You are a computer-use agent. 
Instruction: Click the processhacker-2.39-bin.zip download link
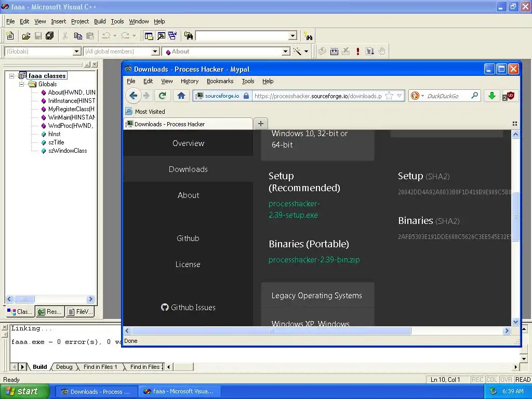[314, 260]
